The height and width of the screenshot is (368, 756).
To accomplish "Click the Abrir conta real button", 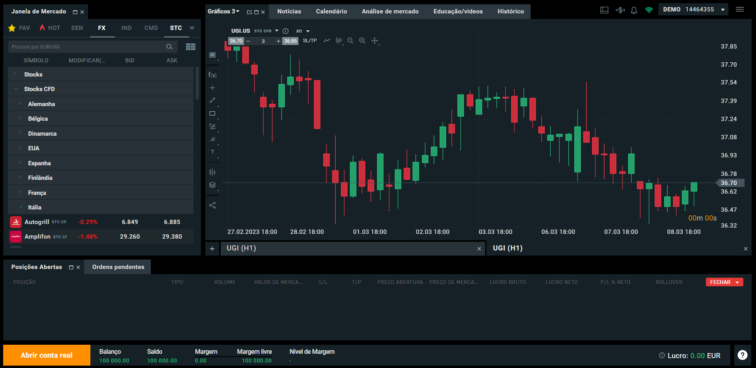I will coord(46,355).
